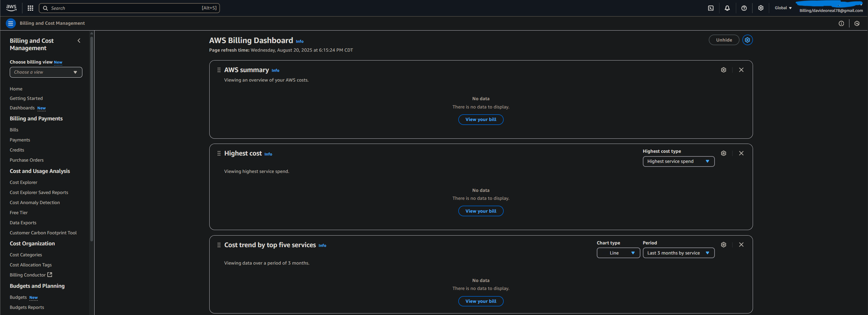Viewport: 868px width, 315px height.
Task: Expand the Highest service spend dropdown
Action: point(679,161)
